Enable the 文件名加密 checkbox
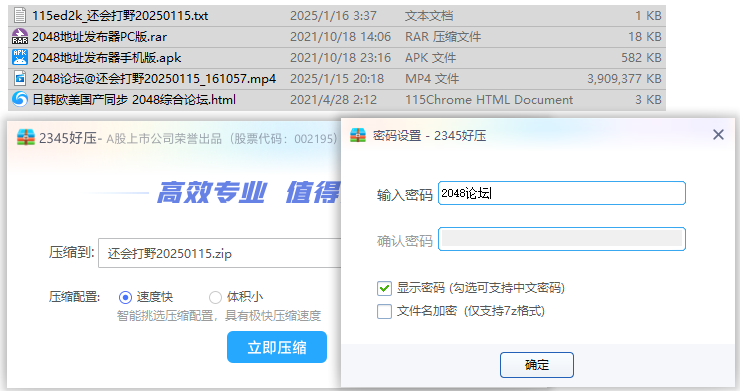 (384, 311)
